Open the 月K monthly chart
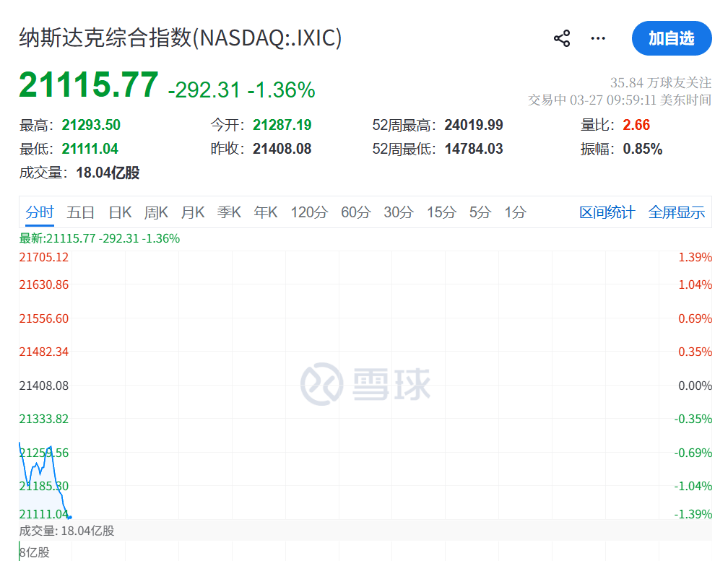The image size is (728, 561). pyautogui.click(x=193, y=212)
